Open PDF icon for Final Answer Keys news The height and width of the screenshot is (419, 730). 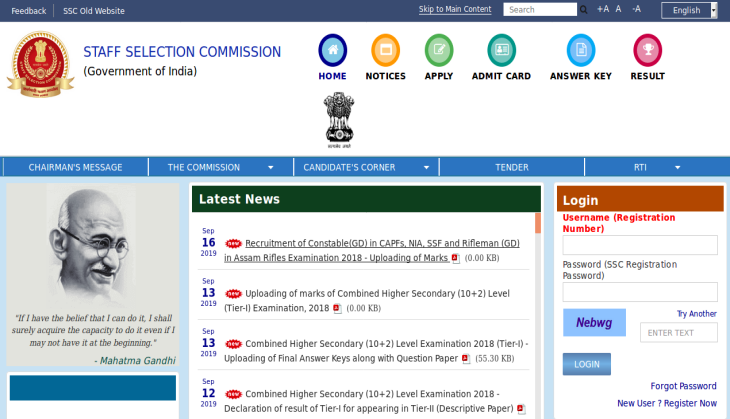(x=466, y=359)
